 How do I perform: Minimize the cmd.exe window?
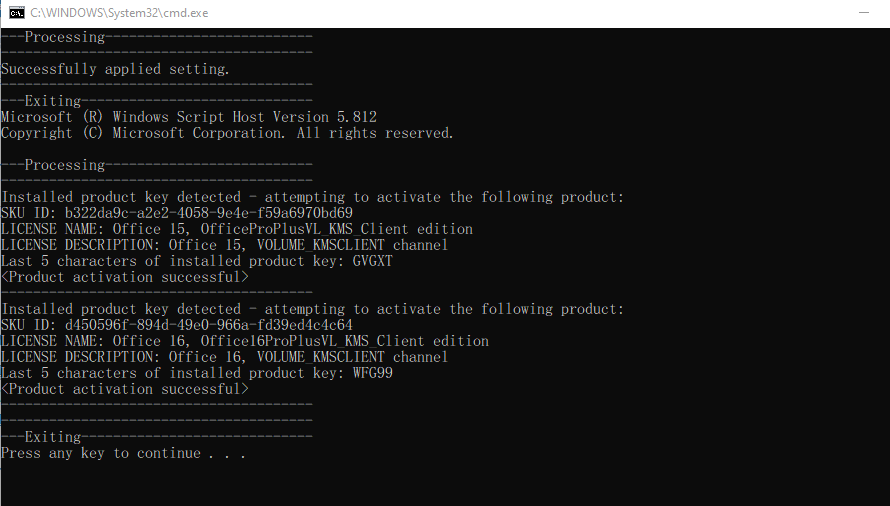point(864,12)
